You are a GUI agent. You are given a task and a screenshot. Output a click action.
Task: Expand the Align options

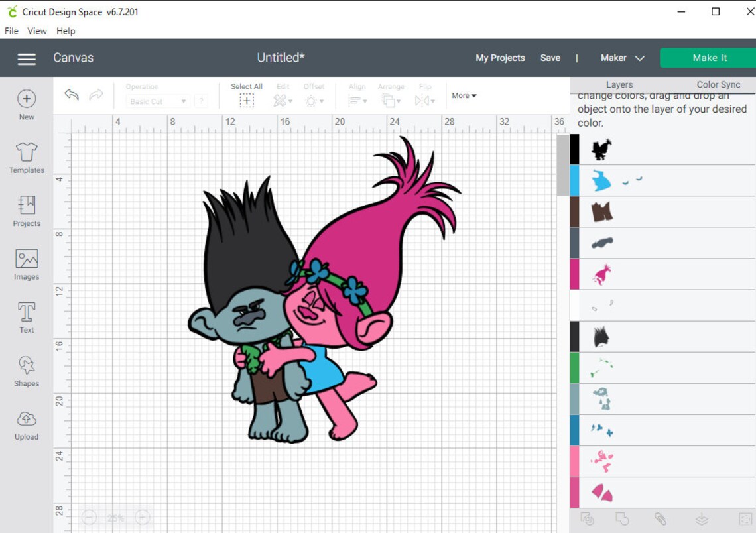(x=357, y=101)
